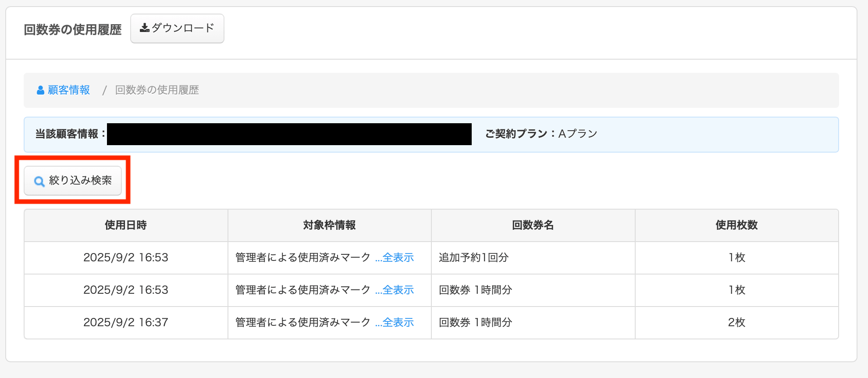Select the 使用枚数 column header
This screenshot has width=868, height=378.
tap(736, 225)
